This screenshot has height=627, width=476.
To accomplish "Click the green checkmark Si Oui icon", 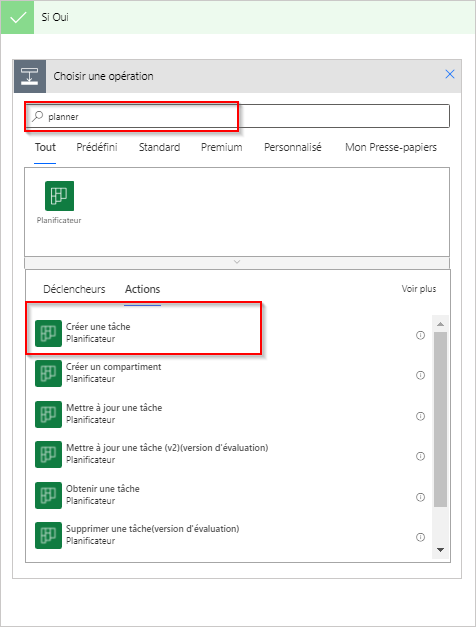I will (17, 17).
